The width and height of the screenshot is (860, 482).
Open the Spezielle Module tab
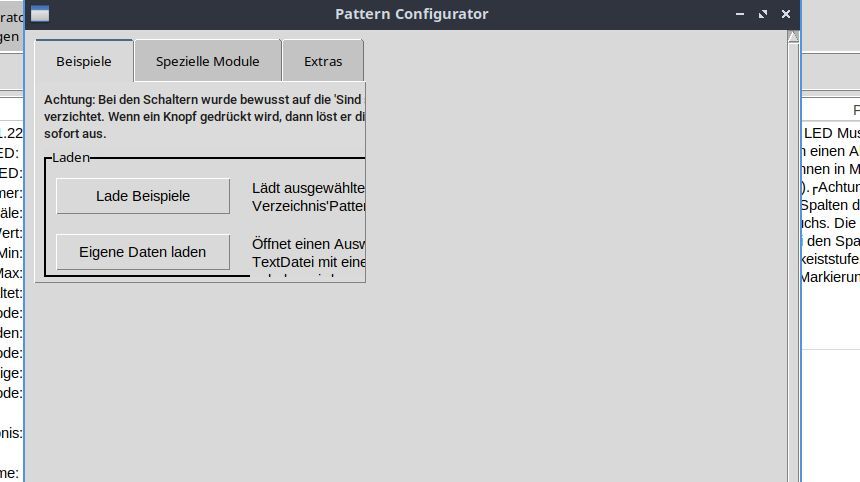[207, 61]
